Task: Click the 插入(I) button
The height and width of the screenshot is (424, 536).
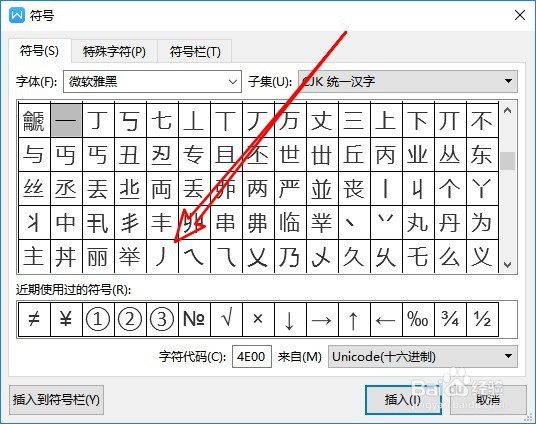Action: click(x=403, y=400)
